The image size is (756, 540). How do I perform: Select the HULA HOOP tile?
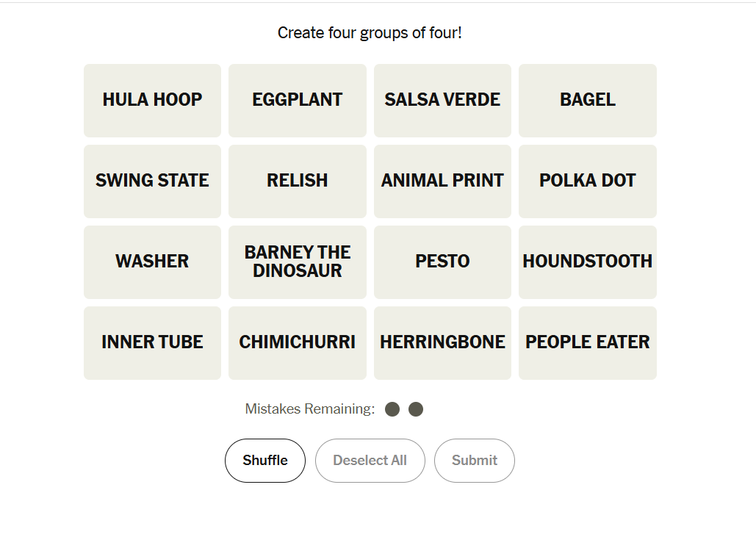[152, 100]
